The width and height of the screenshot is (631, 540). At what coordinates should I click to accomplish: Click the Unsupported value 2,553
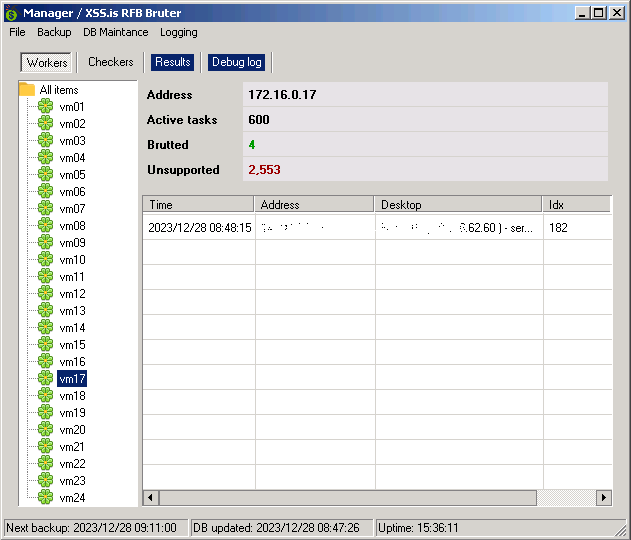tap(264, 169)
